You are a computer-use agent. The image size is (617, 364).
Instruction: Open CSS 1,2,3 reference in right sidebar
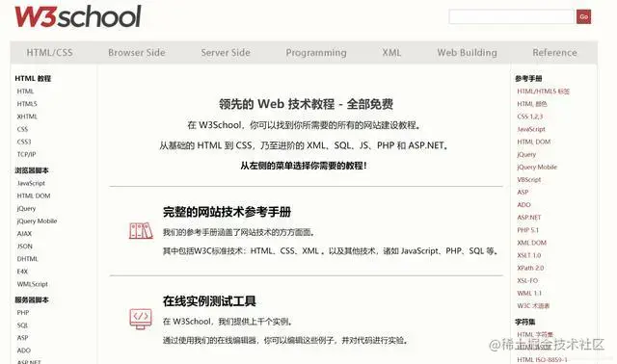529,117
